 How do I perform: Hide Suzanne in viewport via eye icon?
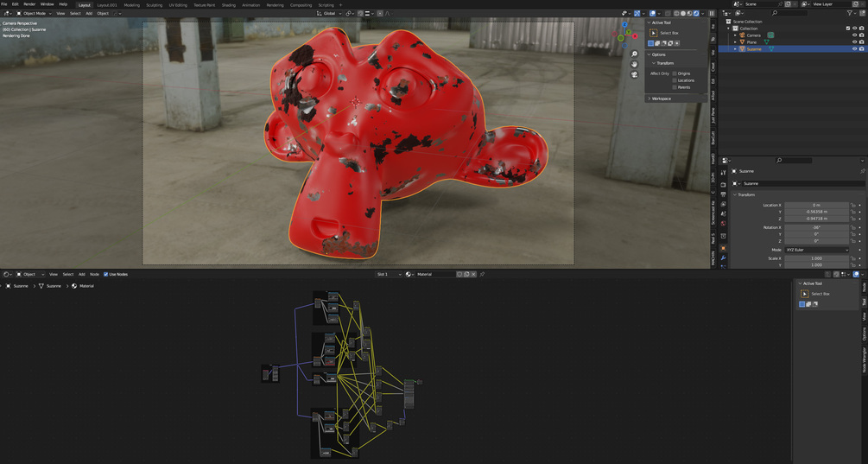pos(855,48)
